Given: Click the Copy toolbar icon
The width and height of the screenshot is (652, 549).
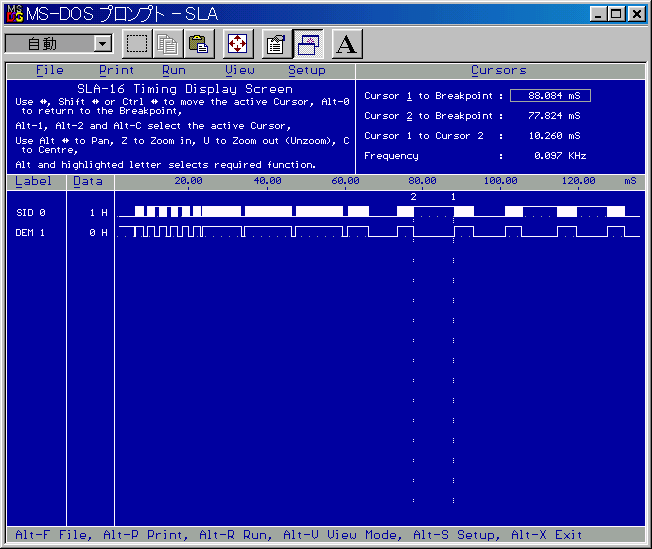Looking at the screenshot, I should tap(167, 44).
